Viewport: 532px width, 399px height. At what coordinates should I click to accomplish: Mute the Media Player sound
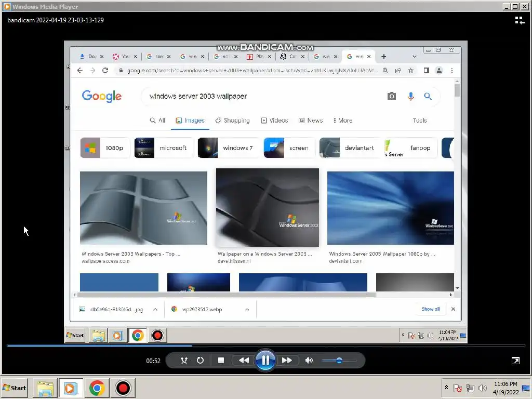309,361
